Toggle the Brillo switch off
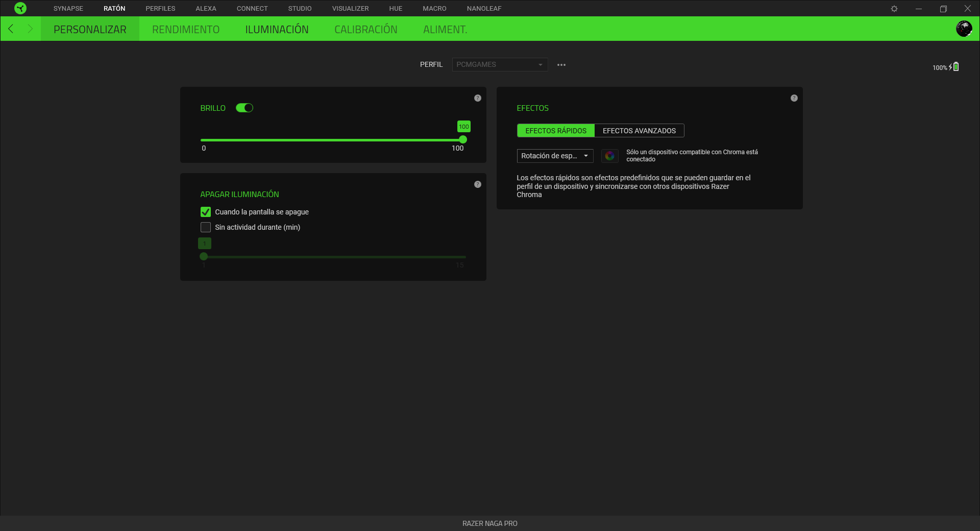 tap(244, 108)
